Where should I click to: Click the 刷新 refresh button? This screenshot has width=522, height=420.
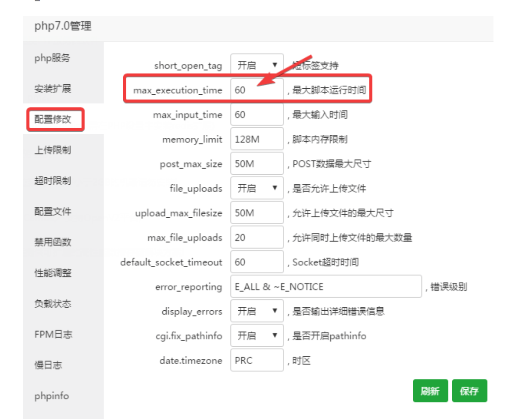(430, 391)
